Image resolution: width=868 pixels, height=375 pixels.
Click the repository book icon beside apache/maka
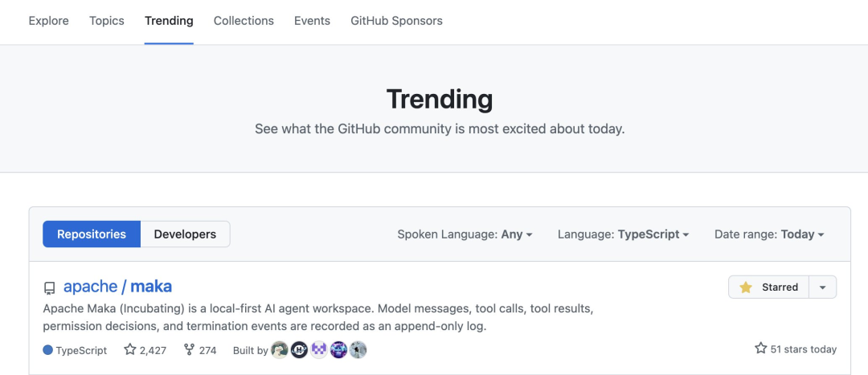coord(49,288)
